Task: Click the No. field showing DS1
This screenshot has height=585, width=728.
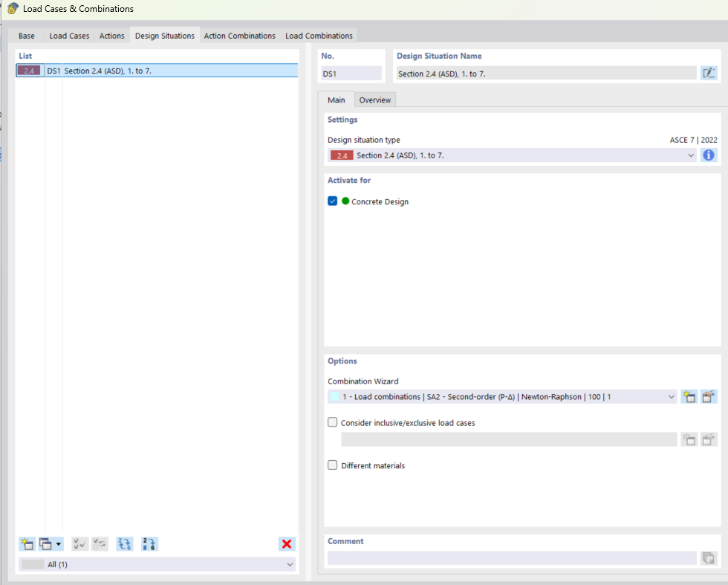Action: tap(351, 74)
